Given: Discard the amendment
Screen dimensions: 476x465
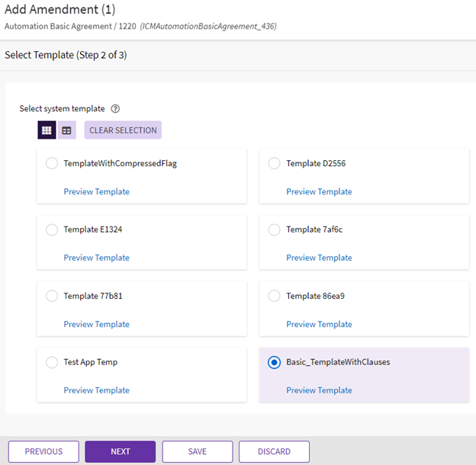Looking at the screenshot, I should (274, 451).
